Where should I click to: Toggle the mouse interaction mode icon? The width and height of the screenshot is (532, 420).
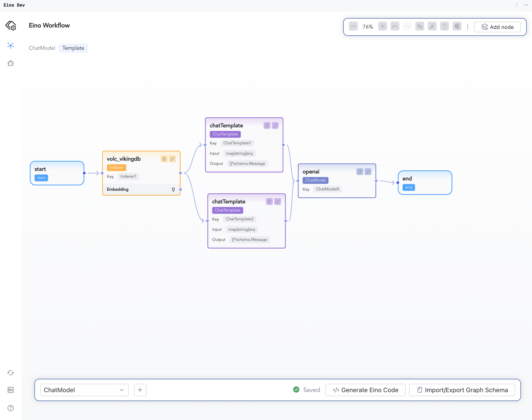point(444,26)
